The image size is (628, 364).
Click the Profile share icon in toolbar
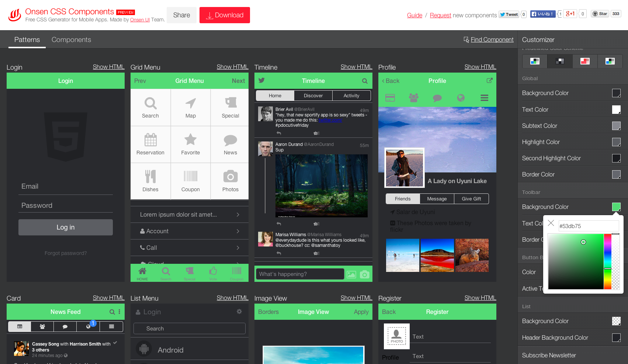(x=489, y=81)
